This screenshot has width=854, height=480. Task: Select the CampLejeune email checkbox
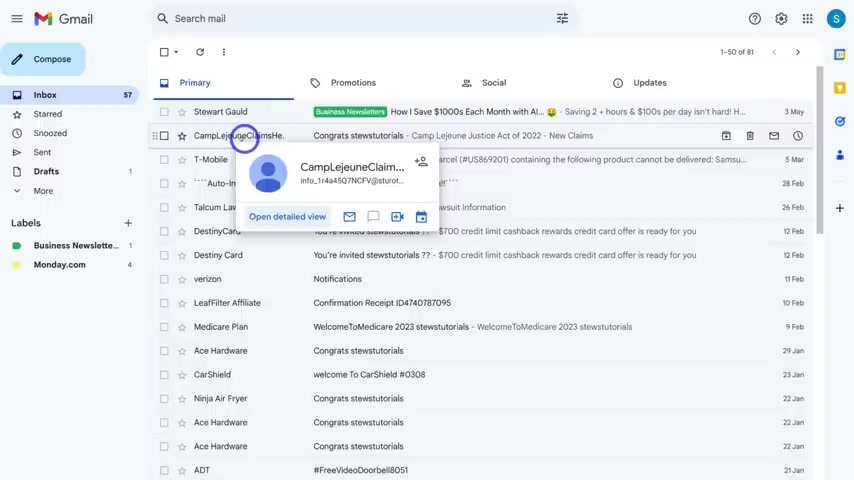click(164, 136)
